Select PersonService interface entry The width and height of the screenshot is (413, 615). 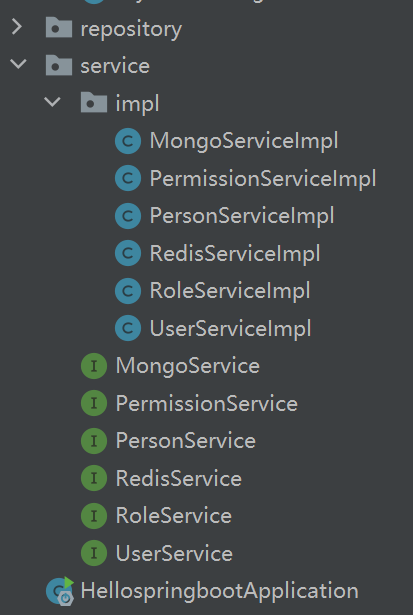pyautogui.click(x=186, y=441)
